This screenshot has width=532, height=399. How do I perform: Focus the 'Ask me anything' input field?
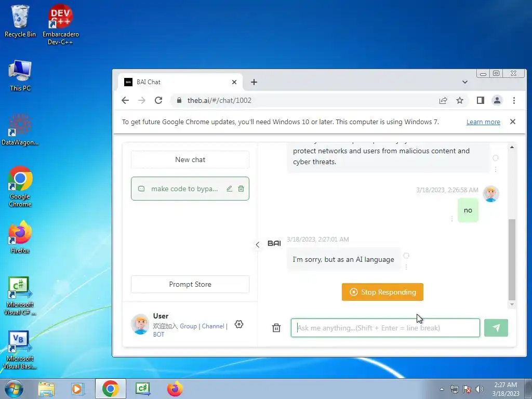click(385, 328)
